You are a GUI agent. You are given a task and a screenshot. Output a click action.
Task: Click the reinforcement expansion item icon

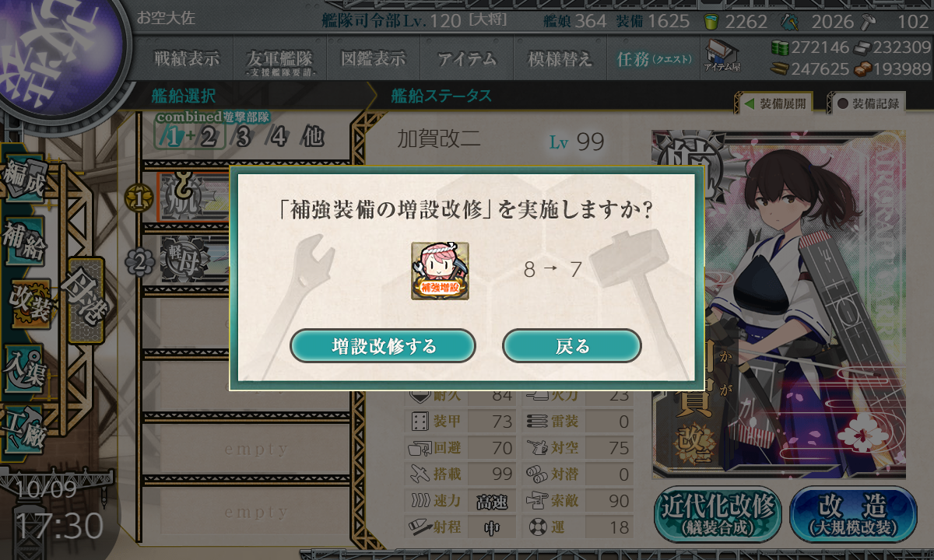440,271
